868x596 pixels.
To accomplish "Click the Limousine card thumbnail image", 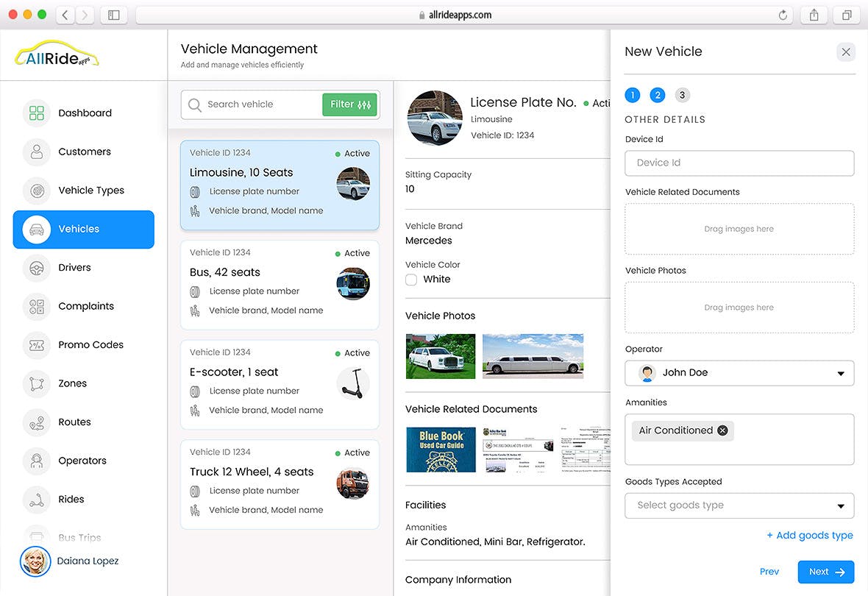I will (353, 184).
